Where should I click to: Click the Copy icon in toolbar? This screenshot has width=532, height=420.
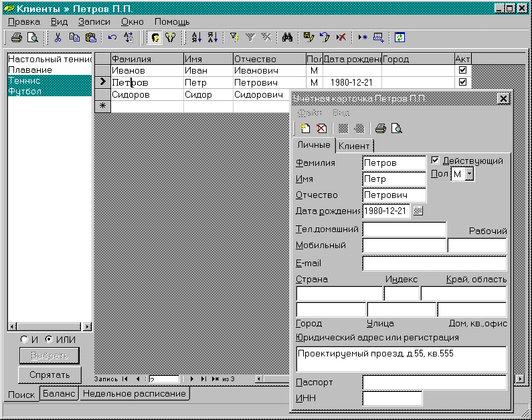point(74,37)
